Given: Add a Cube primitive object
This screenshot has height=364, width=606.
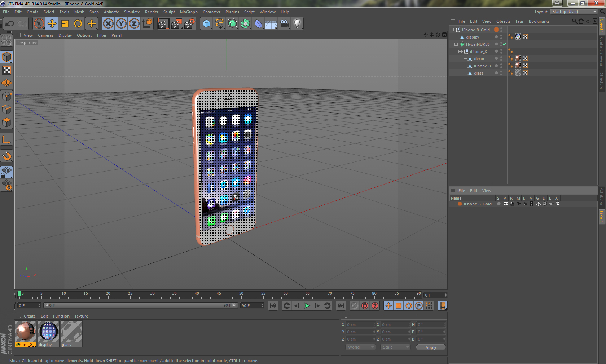Looking at the screenshot, I should coord(206,24).
